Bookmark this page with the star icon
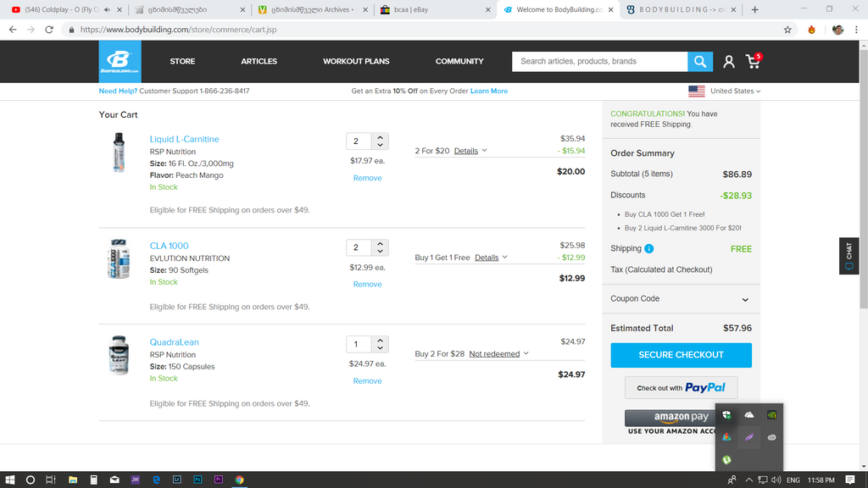 coord(787,30)
